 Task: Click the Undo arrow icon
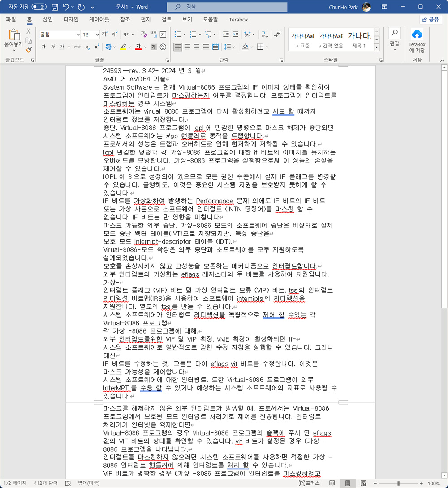click(66, 7)
